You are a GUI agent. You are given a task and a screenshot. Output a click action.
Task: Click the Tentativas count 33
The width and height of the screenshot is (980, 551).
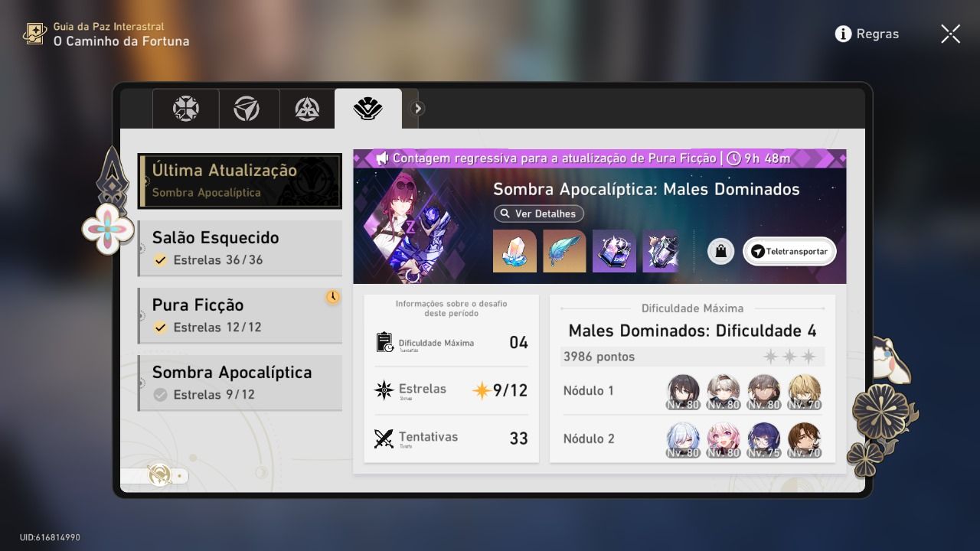point(518,439)
